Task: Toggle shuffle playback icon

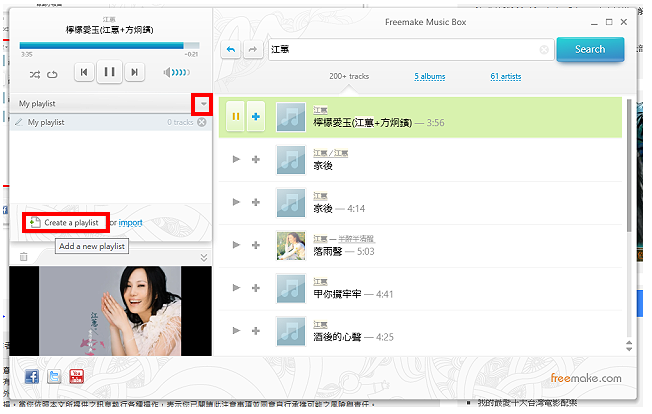Action: tap(35, 74)
